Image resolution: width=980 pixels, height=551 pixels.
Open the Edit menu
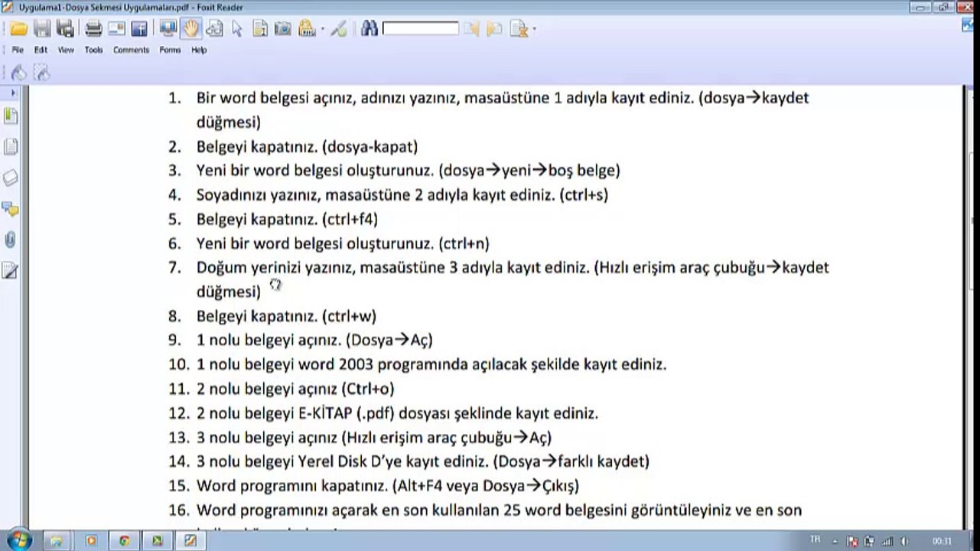(x=41, y=50)
